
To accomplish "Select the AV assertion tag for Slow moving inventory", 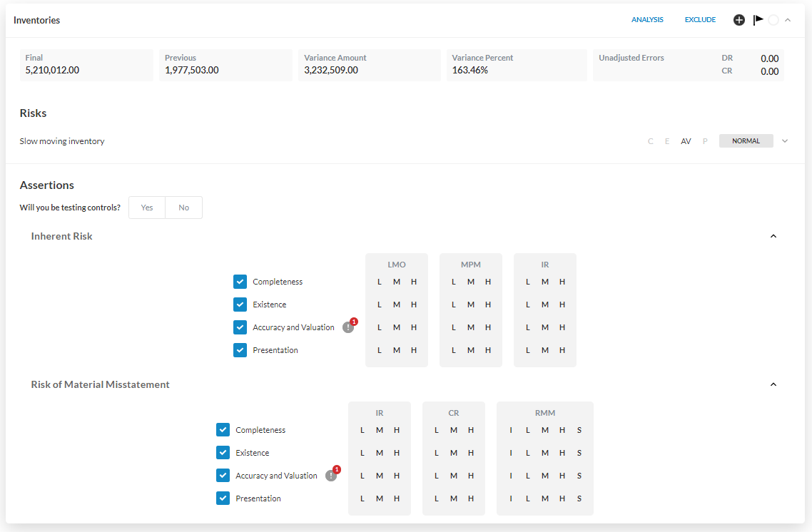I will (x=686, y=141).
